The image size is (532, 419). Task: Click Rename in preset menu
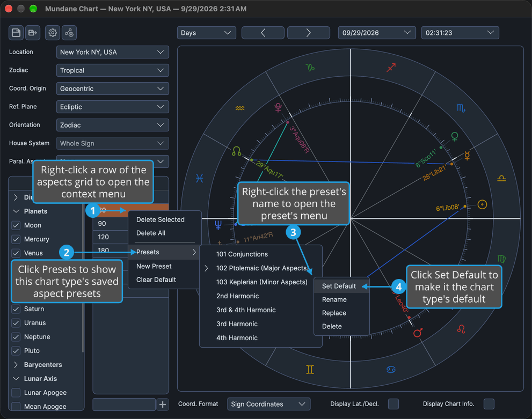click(341, 300)
